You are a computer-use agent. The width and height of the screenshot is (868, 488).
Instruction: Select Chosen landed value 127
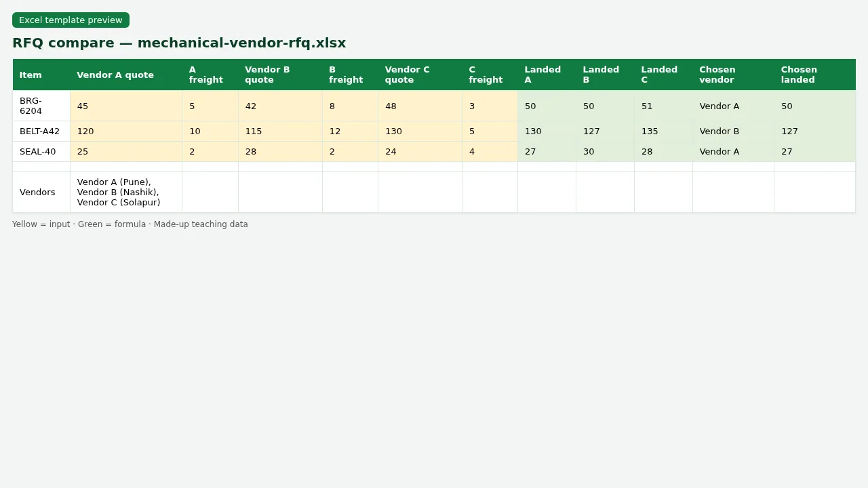tap(814, 131)
